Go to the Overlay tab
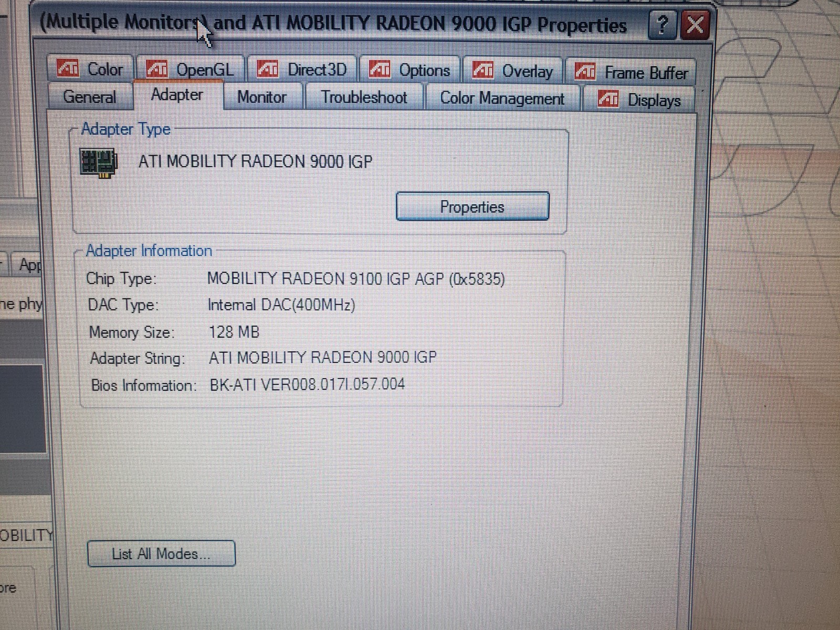 point(513,71)
